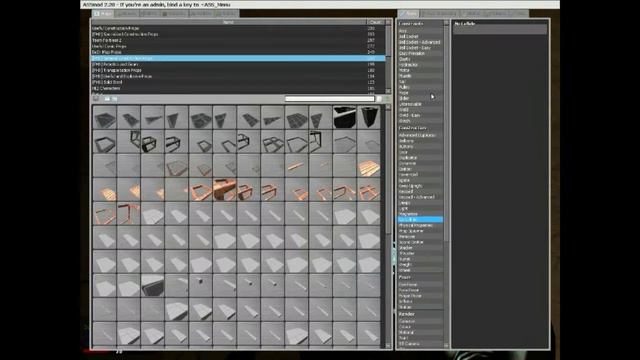Viewport: 640px width, 360px height.
Task: Click the Count column header
Action: (x=376, y=22)
